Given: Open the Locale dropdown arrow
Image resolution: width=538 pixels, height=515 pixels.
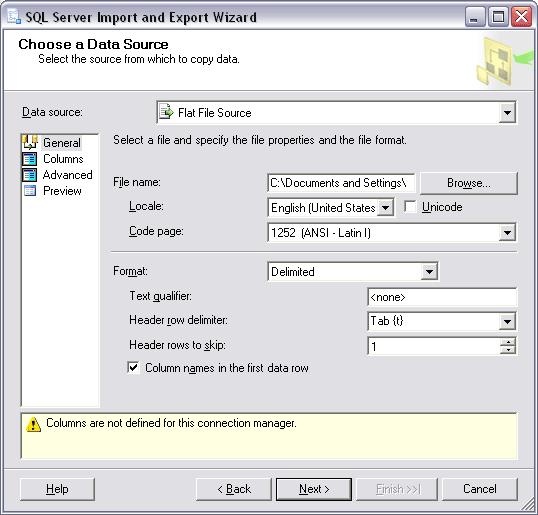Looking at the screenshot, I should pyautogui.click(x=385, y=208).
